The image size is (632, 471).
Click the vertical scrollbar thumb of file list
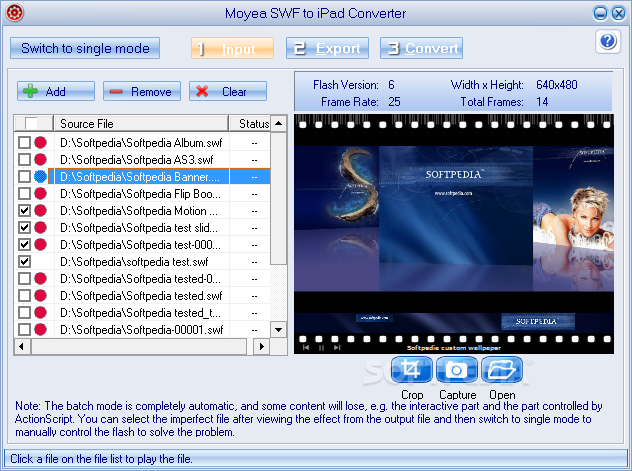pos(279,198)
